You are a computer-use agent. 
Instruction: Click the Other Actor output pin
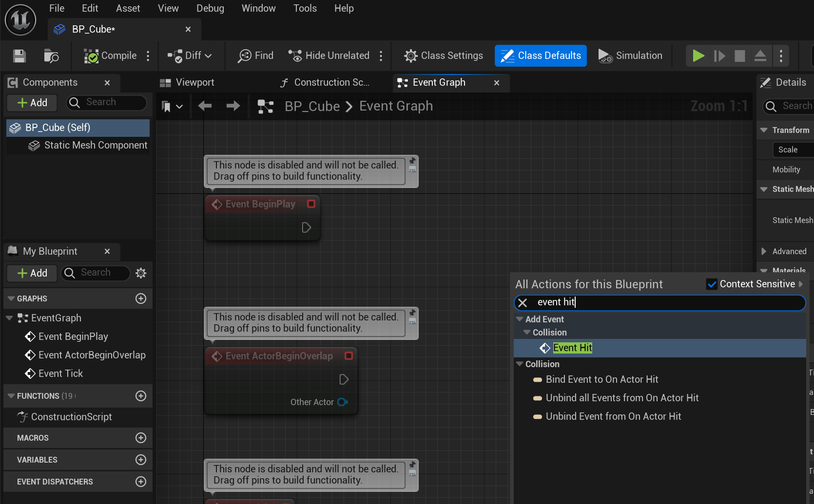click(x=343, y=402)
